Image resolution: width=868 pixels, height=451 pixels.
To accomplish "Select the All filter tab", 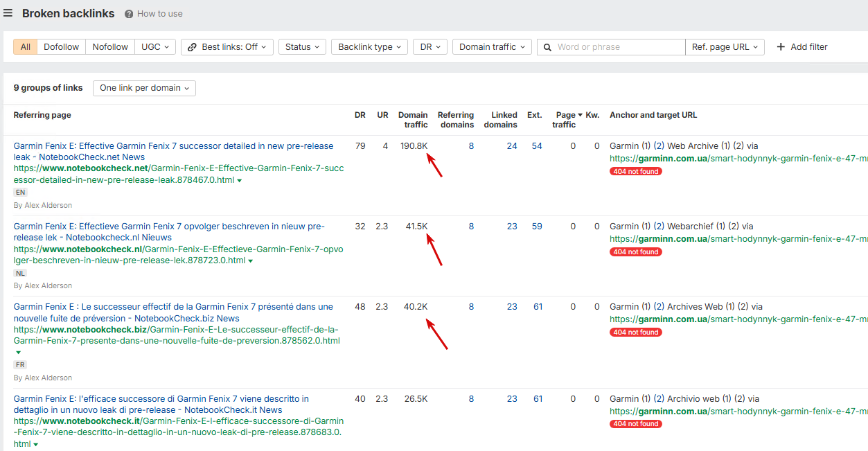I will pos(26,47).
